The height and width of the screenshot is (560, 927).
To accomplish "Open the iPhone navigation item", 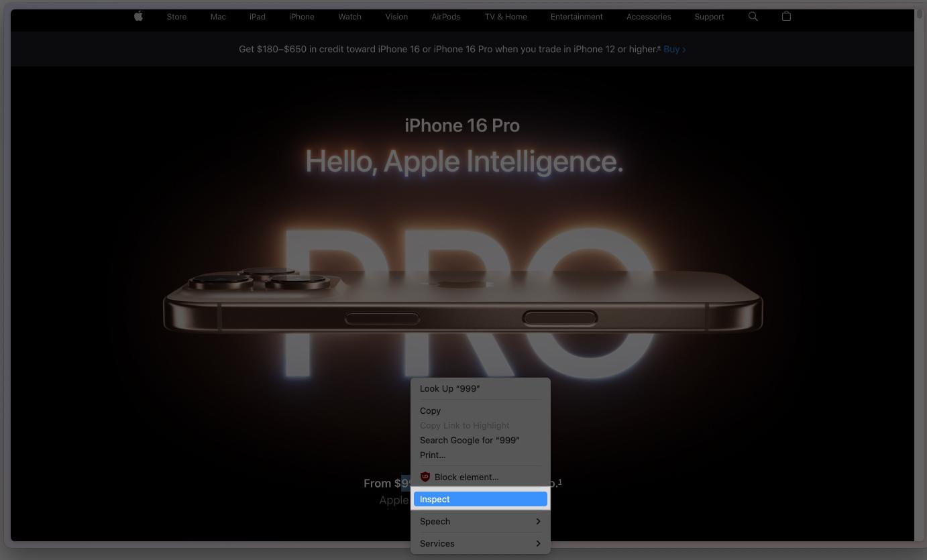I will click(x=301, y=17).
